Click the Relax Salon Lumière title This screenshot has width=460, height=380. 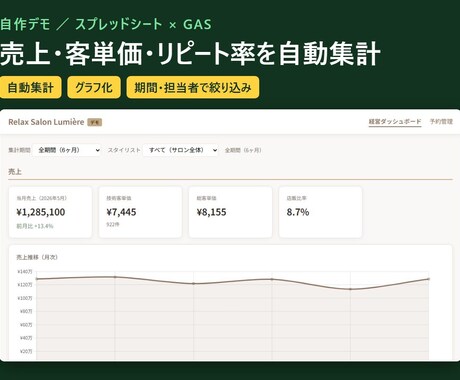tap(46, 122)
